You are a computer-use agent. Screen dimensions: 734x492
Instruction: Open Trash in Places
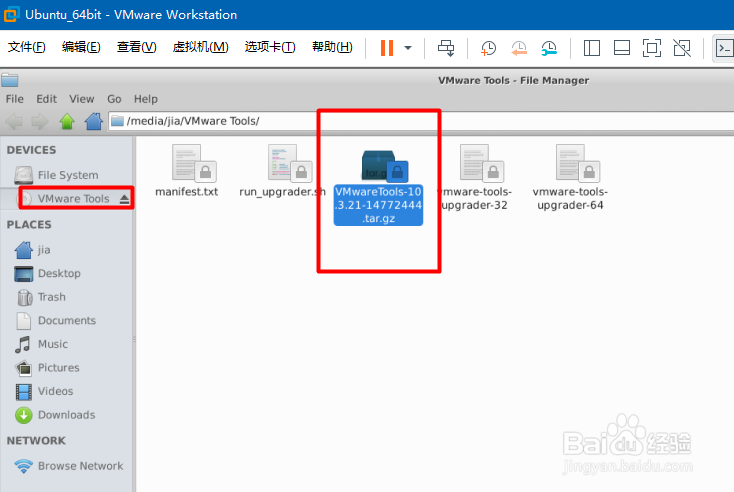67,297
